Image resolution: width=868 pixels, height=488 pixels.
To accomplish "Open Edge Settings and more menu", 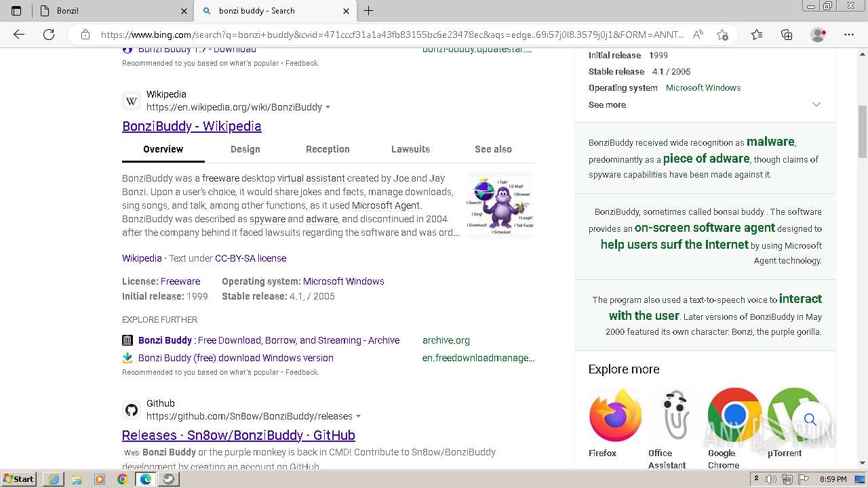I will (849, 35).
